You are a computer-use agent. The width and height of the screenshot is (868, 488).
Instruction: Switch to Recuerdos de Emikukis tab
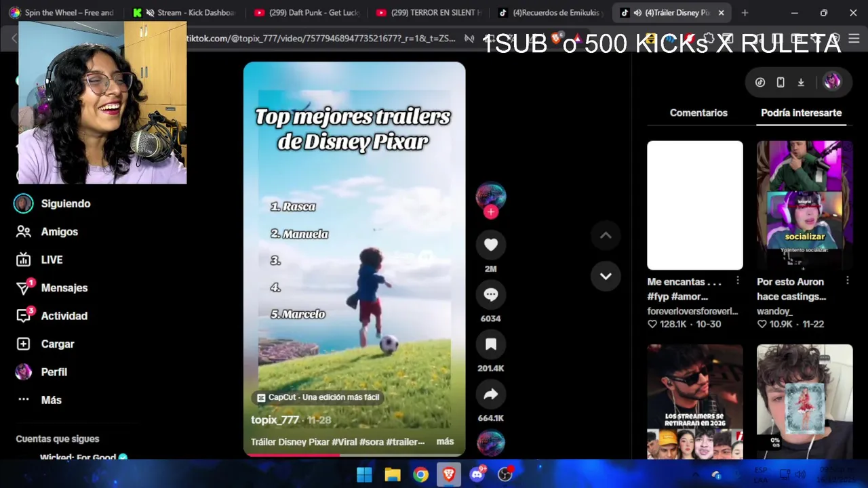(551, 13)
